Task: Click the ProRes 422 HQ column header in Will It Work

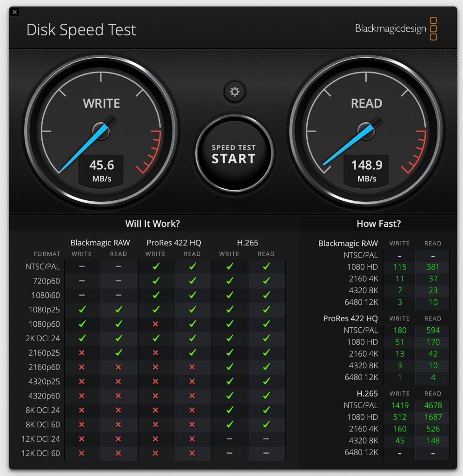Action: click(x=174, y=243)
